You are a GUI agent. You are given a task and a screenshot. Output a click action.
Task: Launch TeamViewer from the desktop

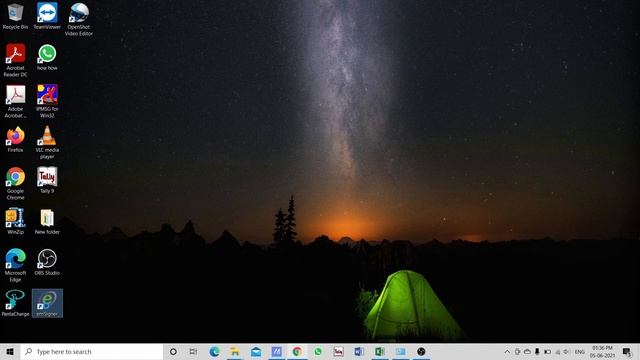[47, 16]
